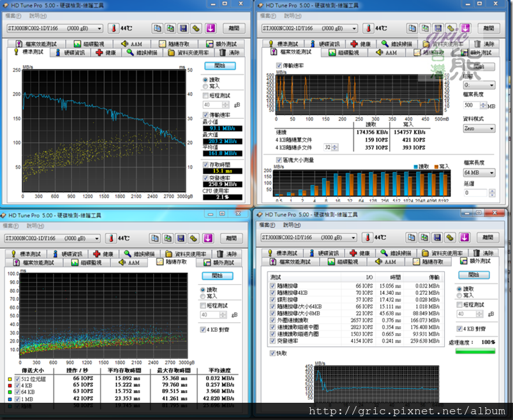Open 檔案(F) menu in benchmark window
The width and height of the screenshot is (513, 420).
pos(13,16)
